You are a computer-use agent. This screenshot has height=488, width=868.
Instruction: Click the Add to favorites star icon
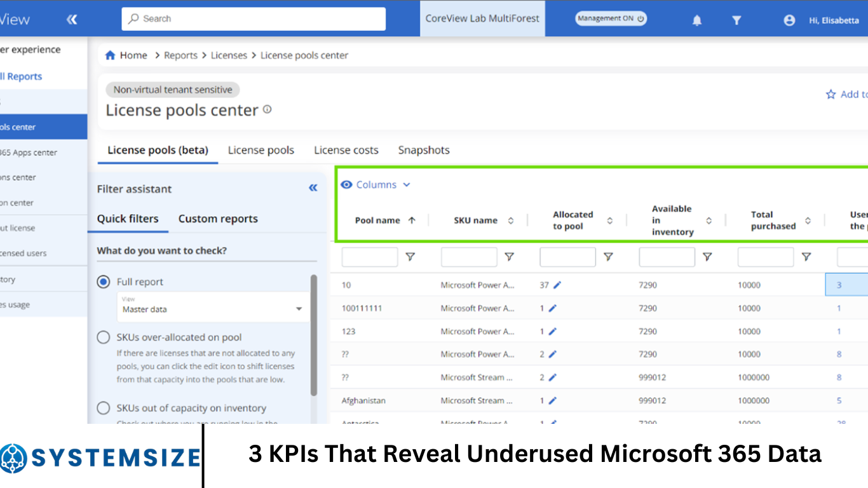click(x=831, y=95)
